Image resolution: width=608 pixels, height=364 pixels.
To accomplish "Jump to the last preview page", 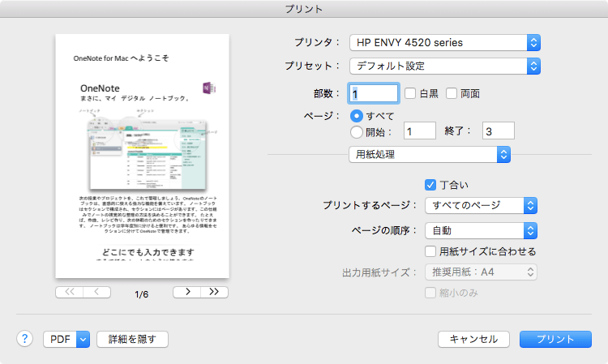I will click(215, 292).
